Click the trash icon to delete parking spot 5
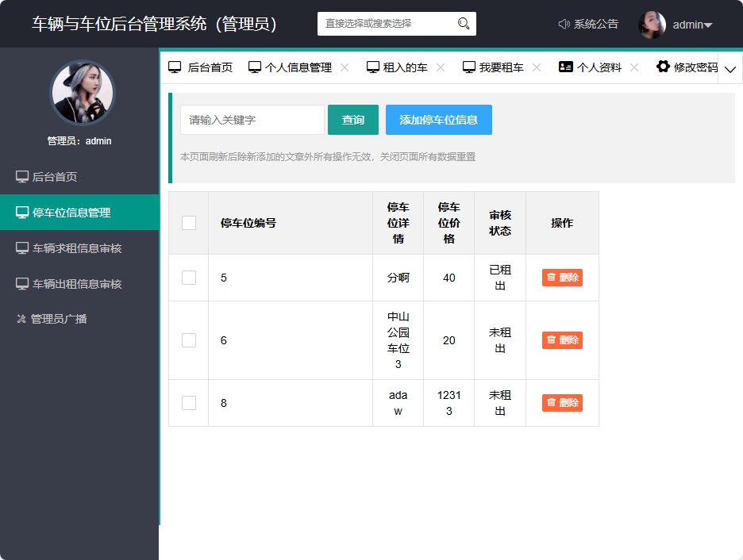Image resolution: width=743 pixels, height=560 pixels. pyautogui.click(x=552, y=277)
